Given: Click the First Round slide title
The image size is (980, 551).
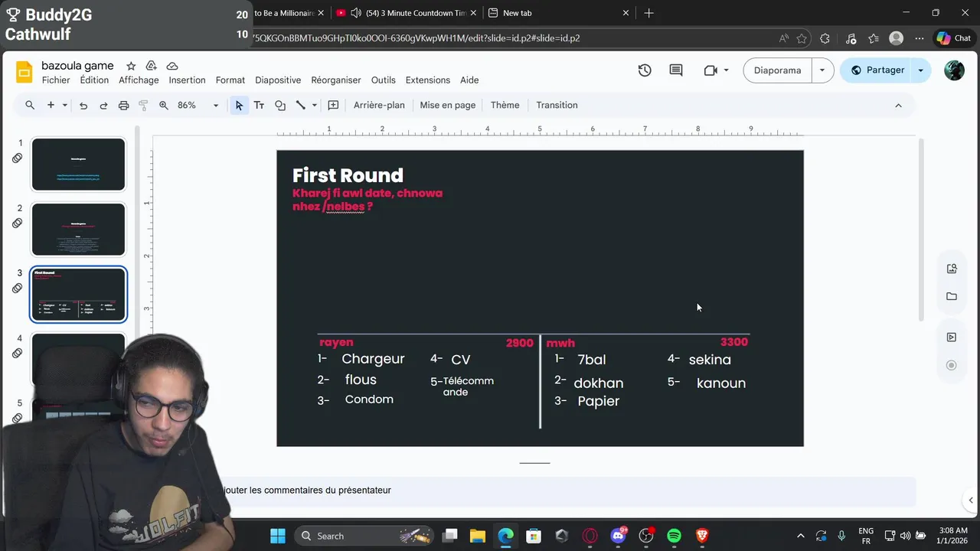Looking at the screenshot, I should pos(348,175).
